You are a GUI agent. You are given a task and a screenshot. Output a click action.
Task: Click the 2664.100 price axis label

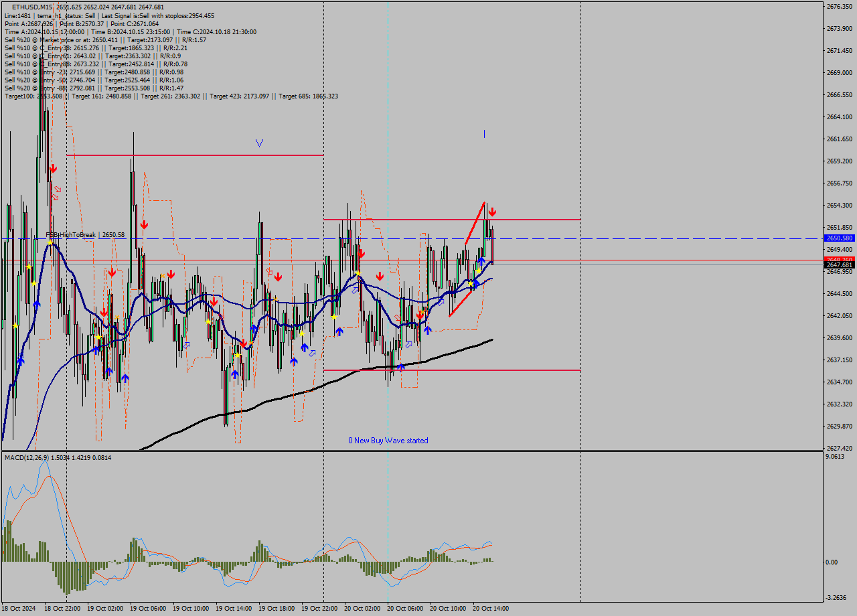(839, 117)
